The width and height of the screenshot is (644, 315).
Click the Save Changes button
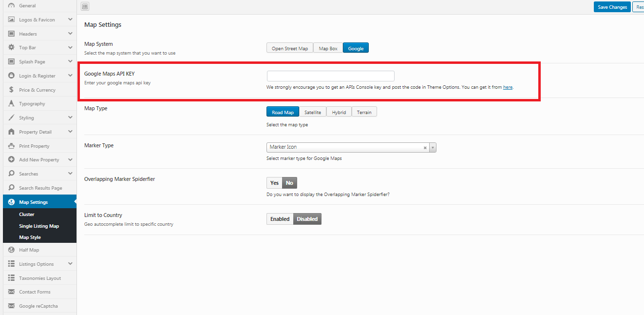pyautogui.click(x=612, y=7)
